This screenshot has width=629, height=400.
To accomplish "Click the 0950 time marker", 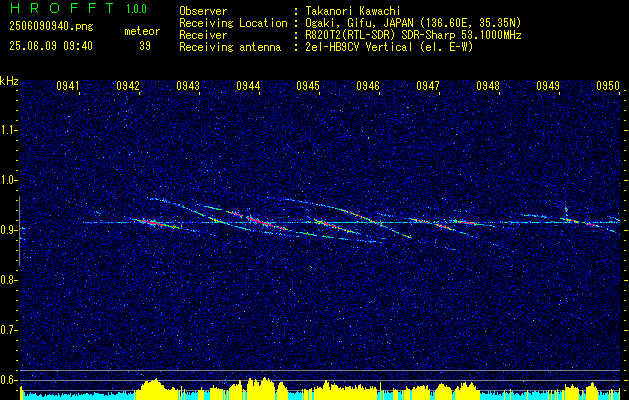I will (x=608, y=86).
